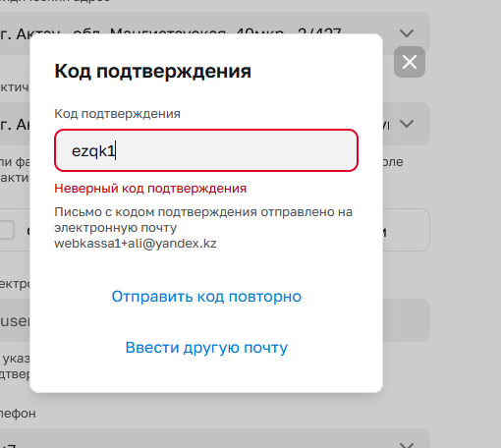
Task: Click the text 'Письмо с кодом подтверждения отправлено на'
Action: [203, 212]
